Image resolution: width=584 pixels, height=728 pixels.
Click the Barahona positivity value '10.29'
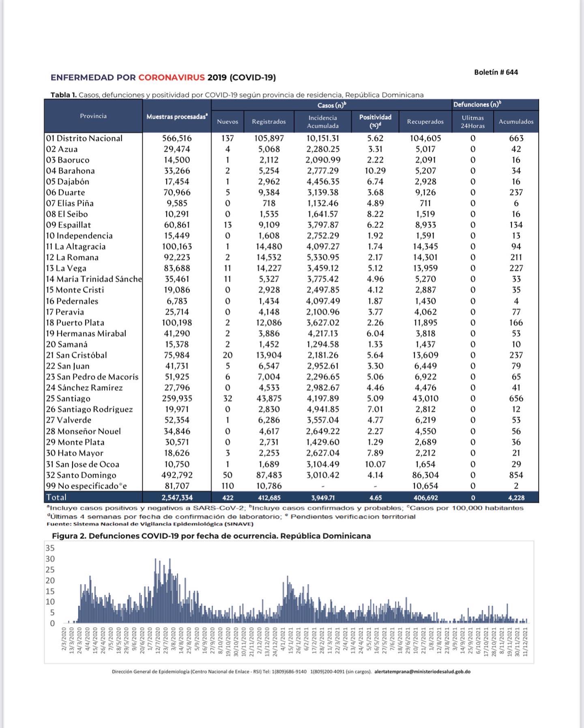376,171
